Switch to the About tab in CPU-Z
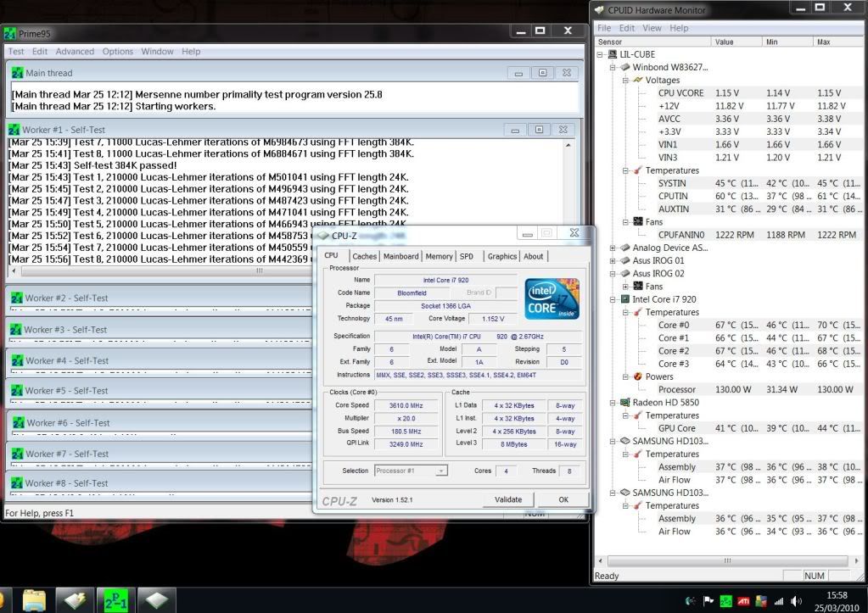Image resolution: width=868 pixels, height=613 pixels. click(x=534, y=256)
